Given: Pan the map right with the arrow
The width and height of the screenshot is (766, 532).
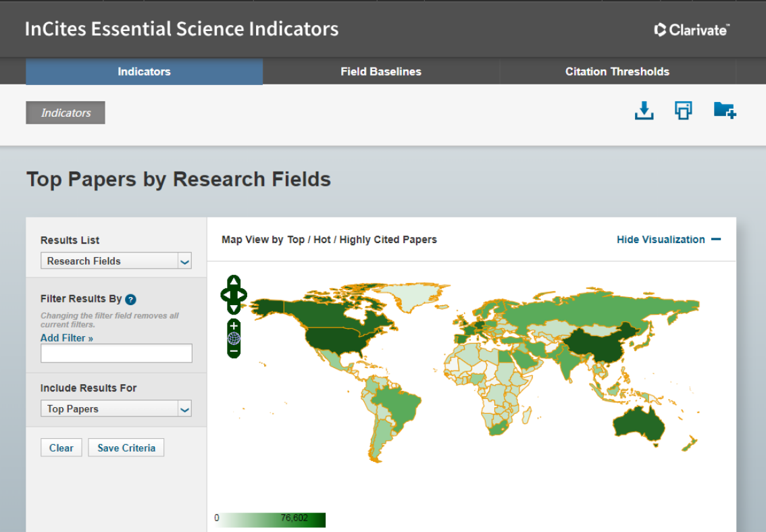Looking at the screenshot, I should (x=242, y=295).
